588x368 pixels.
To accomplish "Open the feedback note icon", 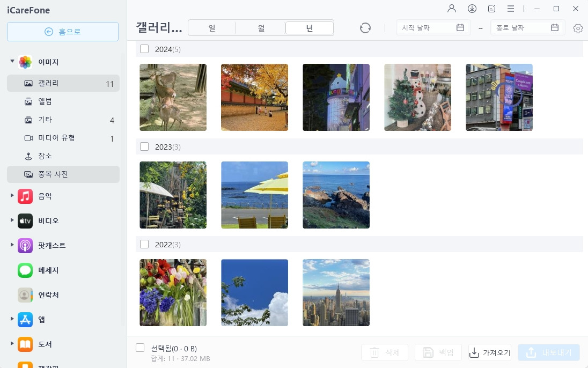I will click(491, 9).
